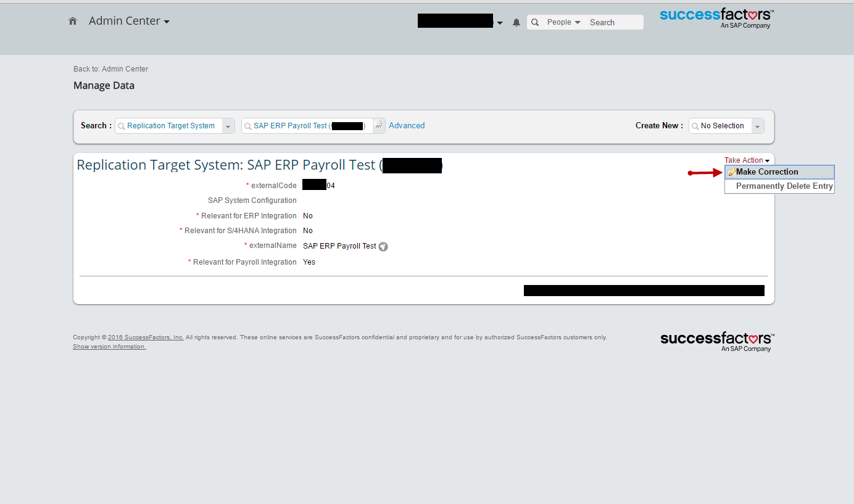Click the globe icon beside externalName
854x504 pixels.
(x=383, y=247)
